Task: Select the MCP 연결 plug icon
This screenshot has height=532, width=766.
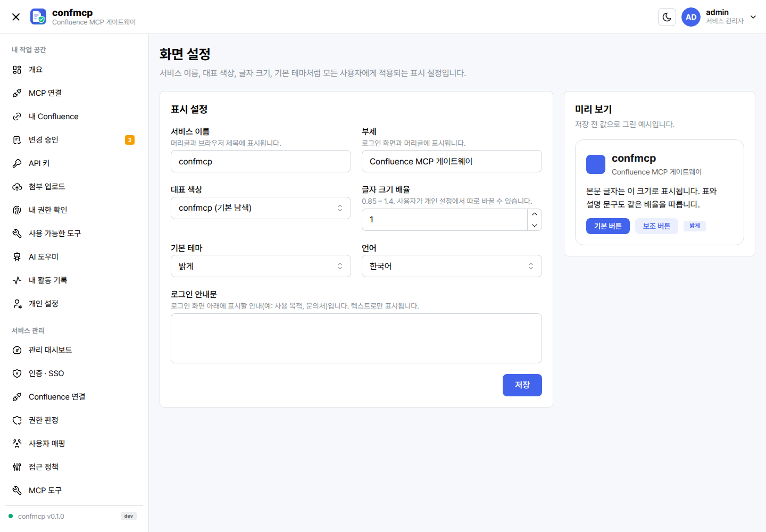Action: click(17, 93)
